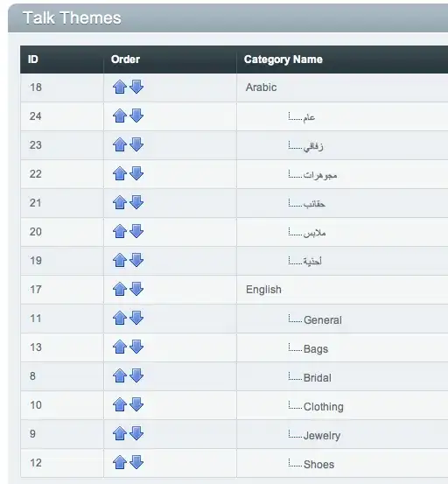Image resolution: width=448 pixels, height=484 pixels.
Task: Select the Arabic parent category
Action: click(261, 88)
